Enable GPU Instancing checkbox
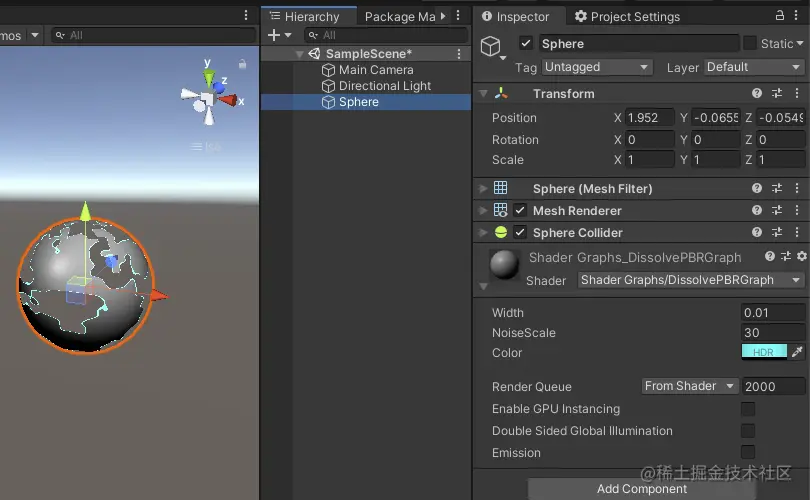The image size is (810, 500). tap(747, 409)
